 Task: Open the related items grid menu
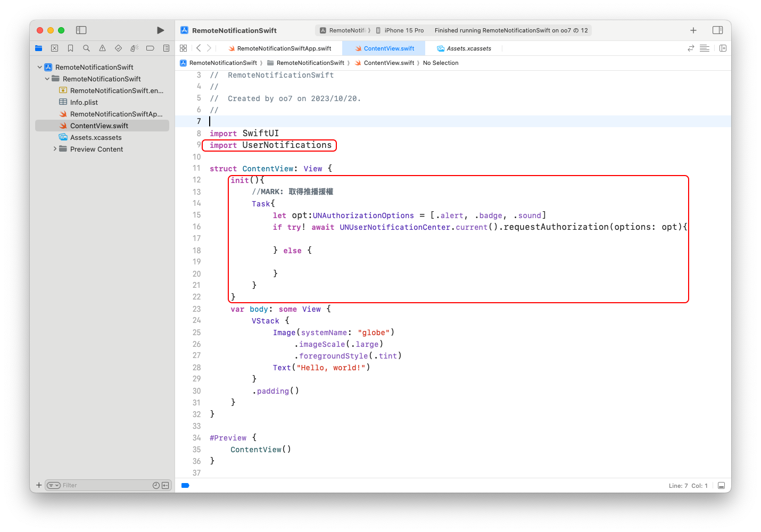pyautogui.click(x=184, y=48)
